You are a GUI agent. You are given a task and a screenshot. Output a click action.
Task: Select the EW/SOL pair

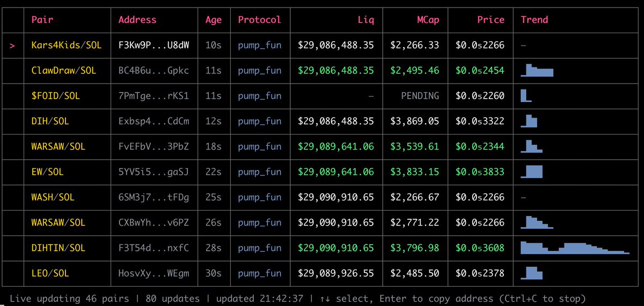47,172
